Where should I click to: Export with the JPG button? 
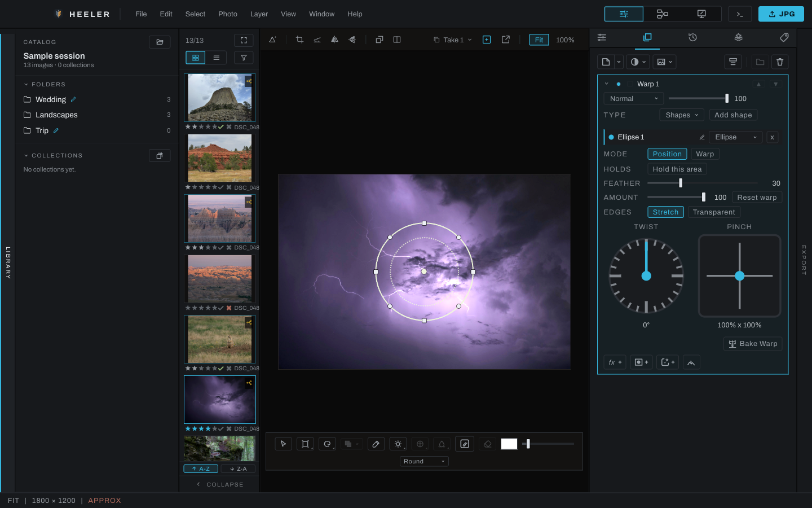coord(781,14)
